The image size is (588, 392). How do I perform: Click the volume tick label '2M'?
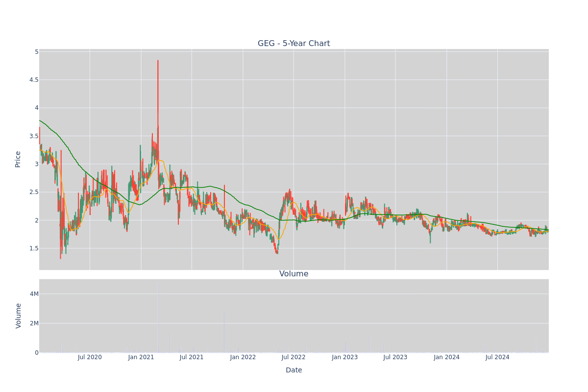coord(34,323)
